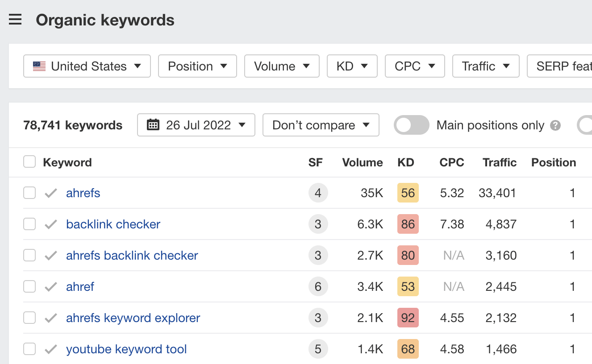The image size is (592, 364).
Task: Click the SF badge showing 4 for ahrefs
Action: pyautogui.click(x=318, y=193)
